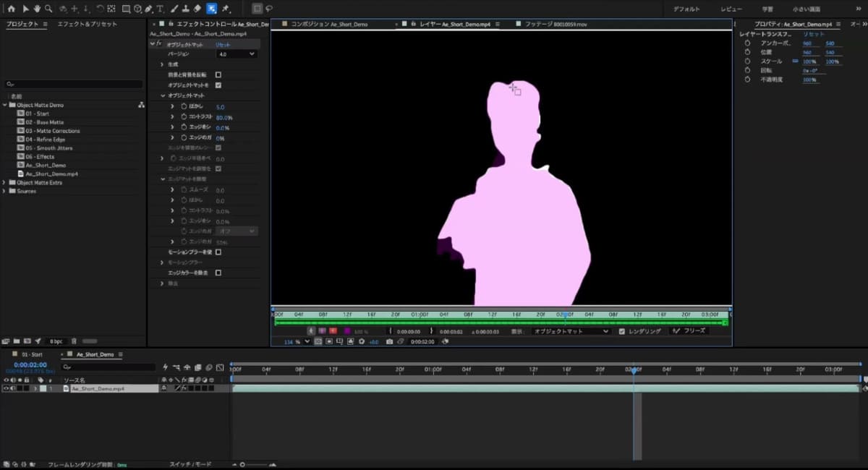Toggle the 前景と背景を反転 checkbox

218,74
